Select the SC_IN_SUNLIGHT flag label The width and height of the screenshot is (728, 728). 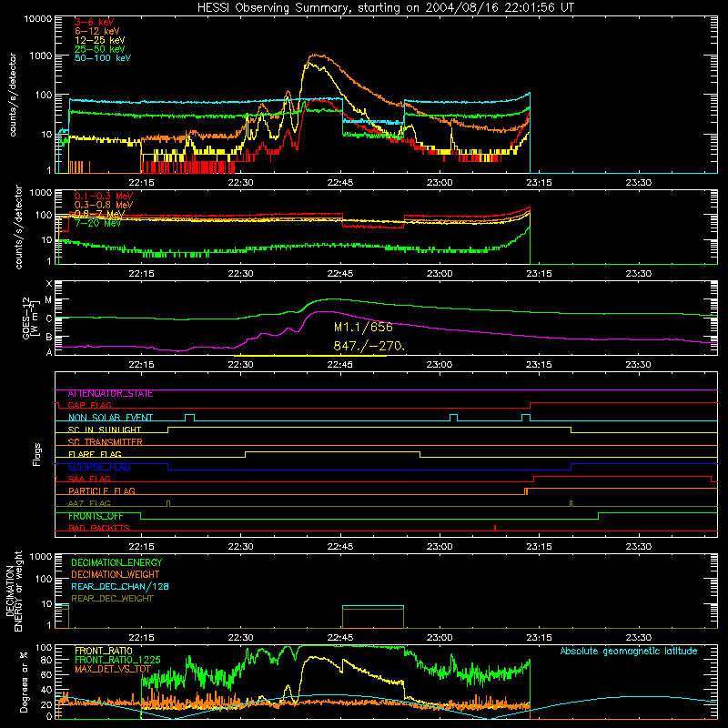click(105, 430)
